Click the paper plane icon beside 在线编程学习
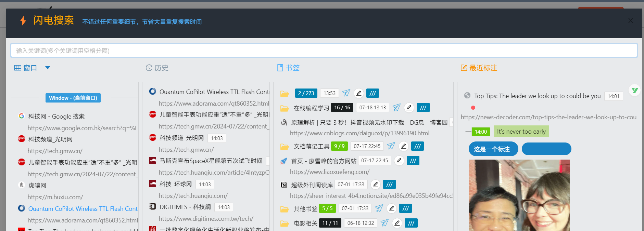The width and height of the screenshot is (644, 231). (x=396, y=108)
